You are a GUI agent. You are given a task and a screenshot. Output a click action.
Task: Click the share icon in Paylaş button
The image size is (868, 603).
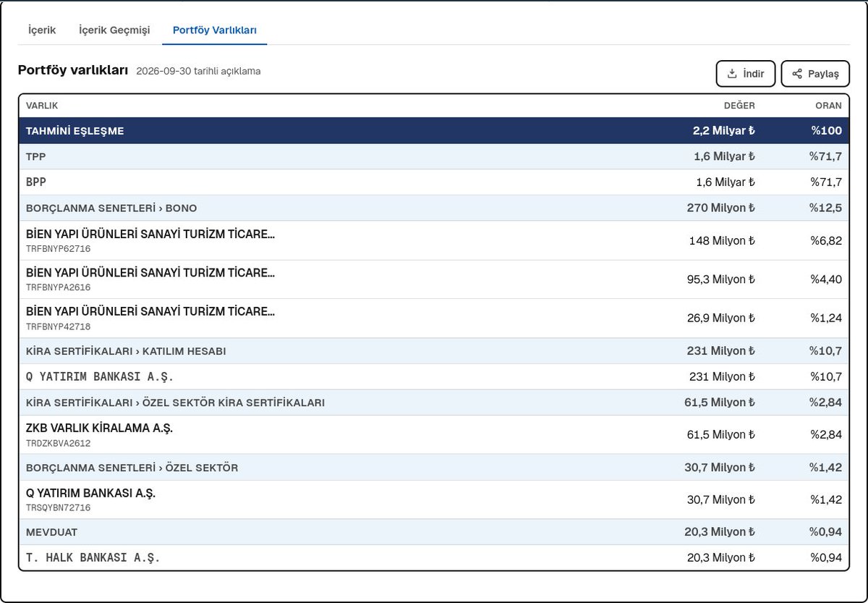coord(797,74)
